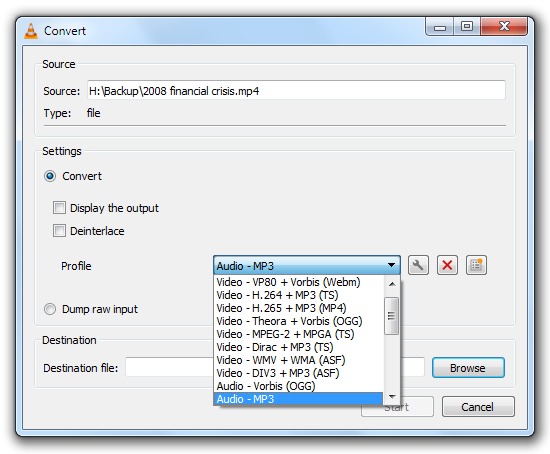Edit selected profile with wrench icon

418,265
